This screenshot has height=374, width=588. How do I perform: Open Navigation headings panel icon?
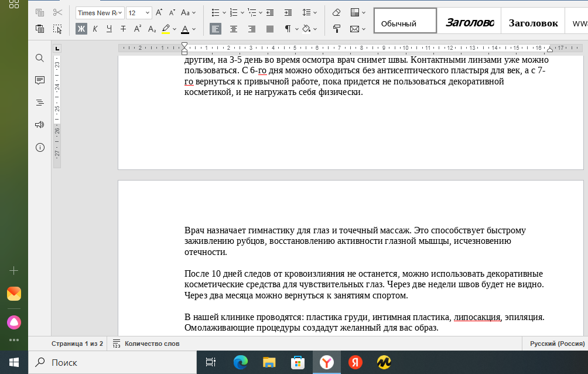coord(40,103)
